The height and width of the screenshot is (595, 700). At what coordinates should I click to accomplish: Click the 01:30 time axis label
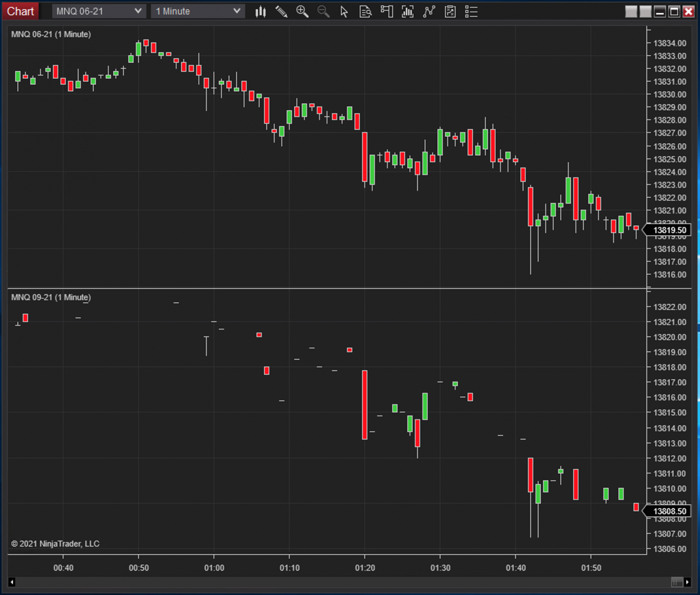click(441, 568)
